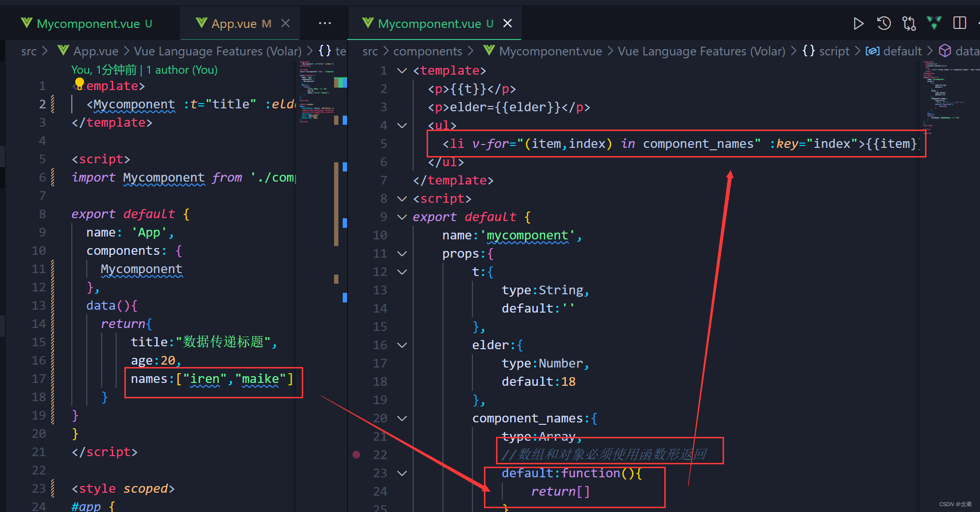Click 'mycomponent' name string on line 10
Viewport: 980px width, 512px height.
pos(527,236)
